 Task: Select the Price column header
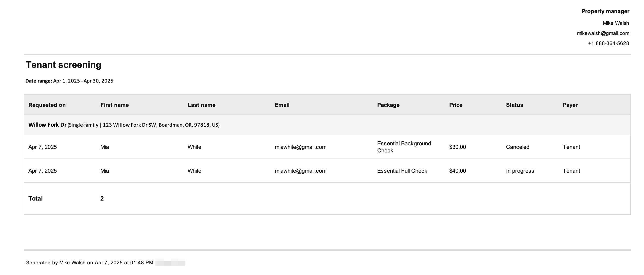(456, 105)
